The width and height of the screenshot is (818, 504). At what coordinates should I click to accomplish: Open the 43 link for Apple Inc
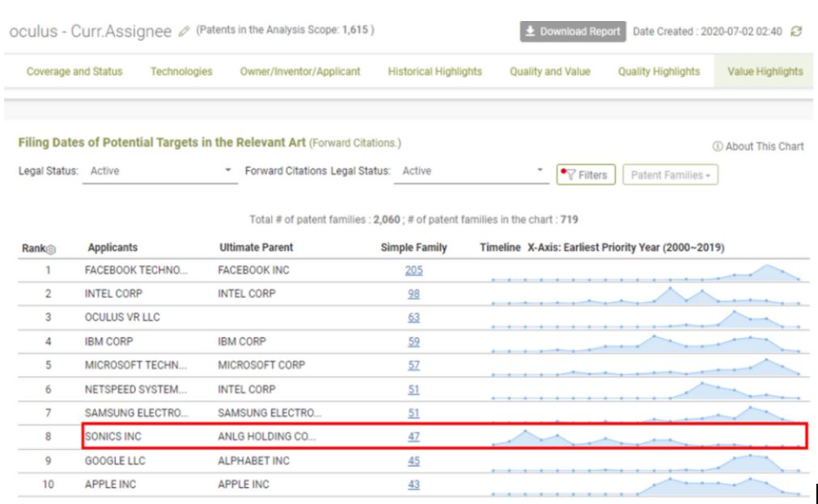[413, 484]
